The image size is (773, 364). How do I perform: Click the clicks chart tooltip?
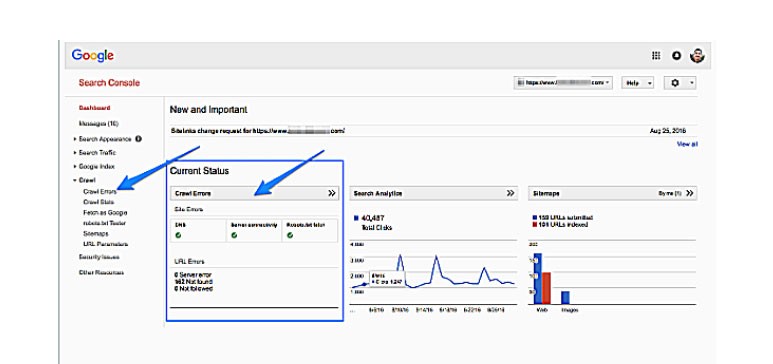click(387, 279)
